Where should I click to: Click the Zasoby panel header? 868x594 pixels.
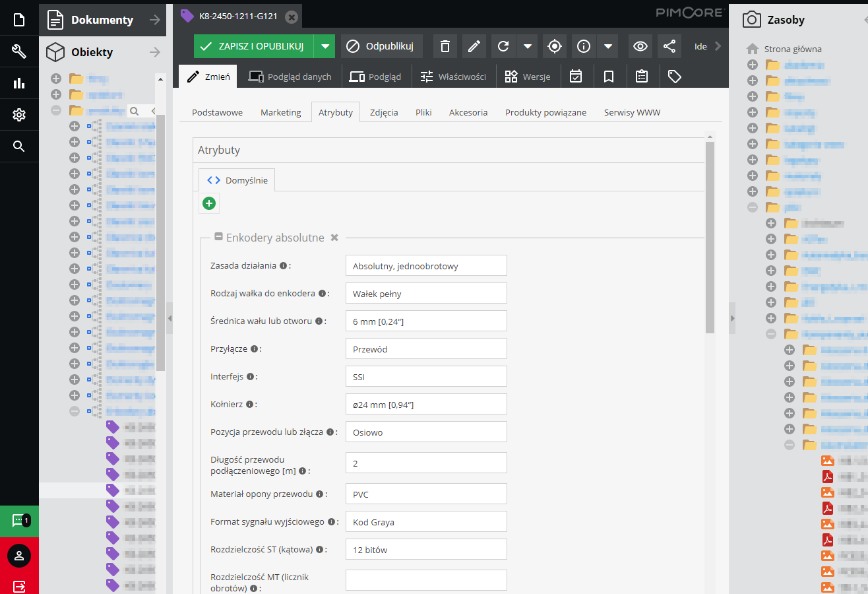pos(798,20)
